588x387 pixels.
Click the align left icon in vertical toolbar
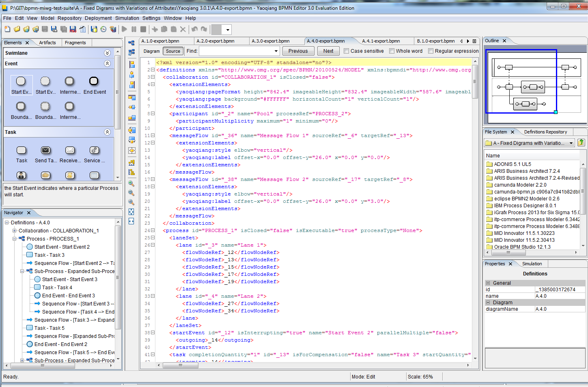[131, 64]
